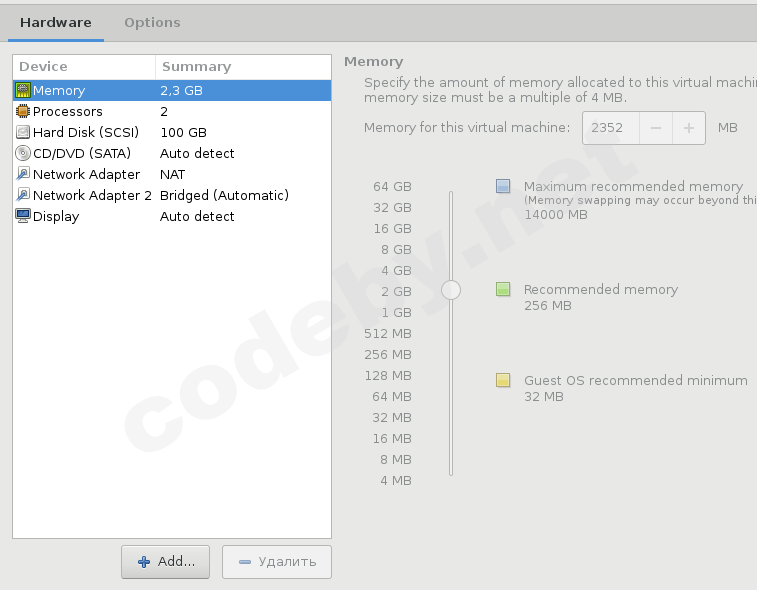Click the 14000 MB maximum memory value
The image size is (757, 590).
[x=556, y=214]
